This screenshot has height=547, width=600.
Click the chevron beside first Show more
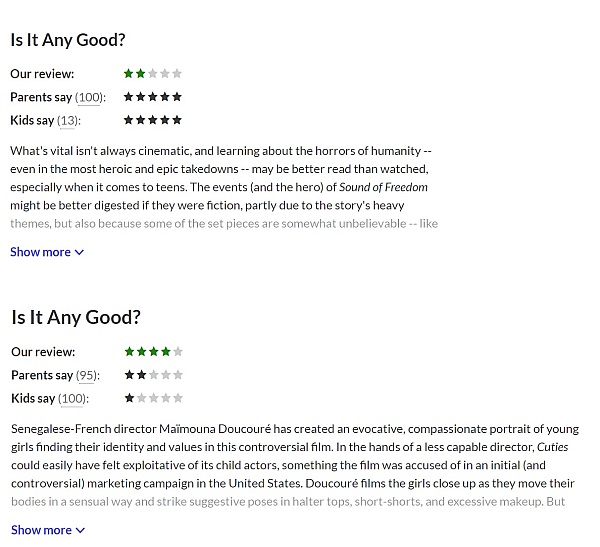tap(79, 253)
